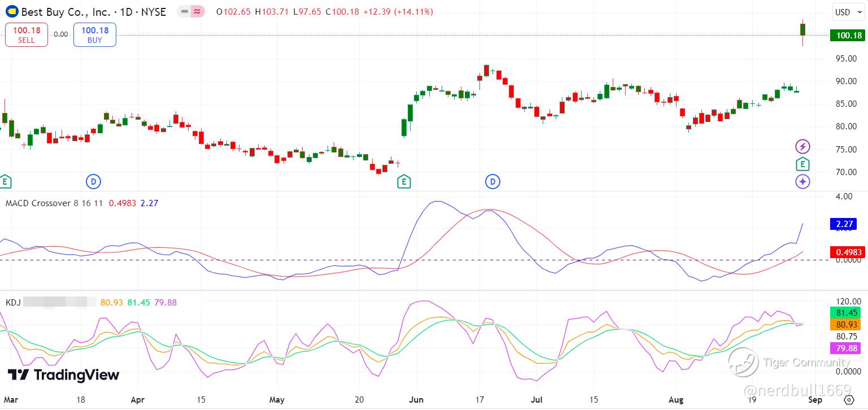Screen dimensions: 868x410
Task: Open the late-May earnings E marker
Action: 403,182
